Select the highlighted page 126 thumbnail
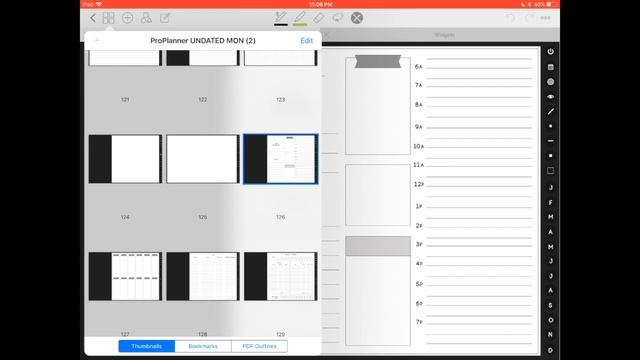The width and height of the screenshot is (640, 360). 280,159
